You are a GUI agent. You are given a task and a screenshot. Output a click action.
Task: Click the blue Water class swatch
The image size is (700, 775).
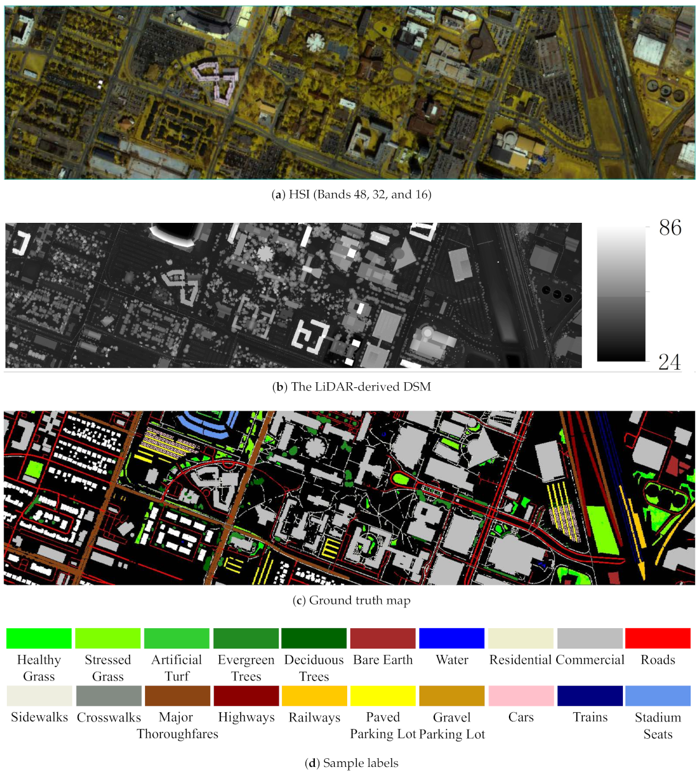451,638
